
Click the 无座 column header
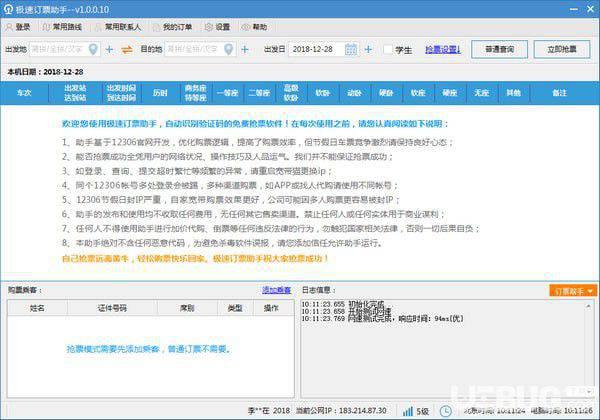click(x=482, y=93)
